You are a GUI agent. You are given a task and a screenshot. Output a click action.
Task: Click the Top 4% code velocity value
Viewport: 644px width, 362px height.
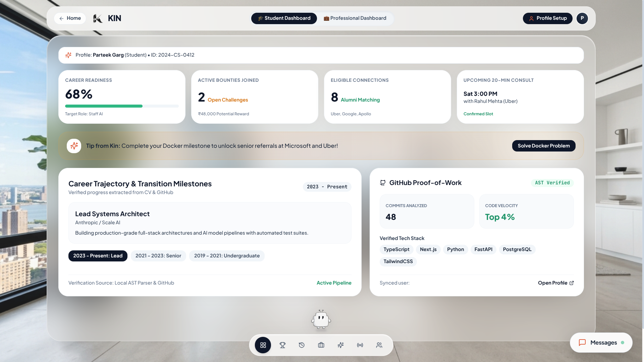coord(500,217)
